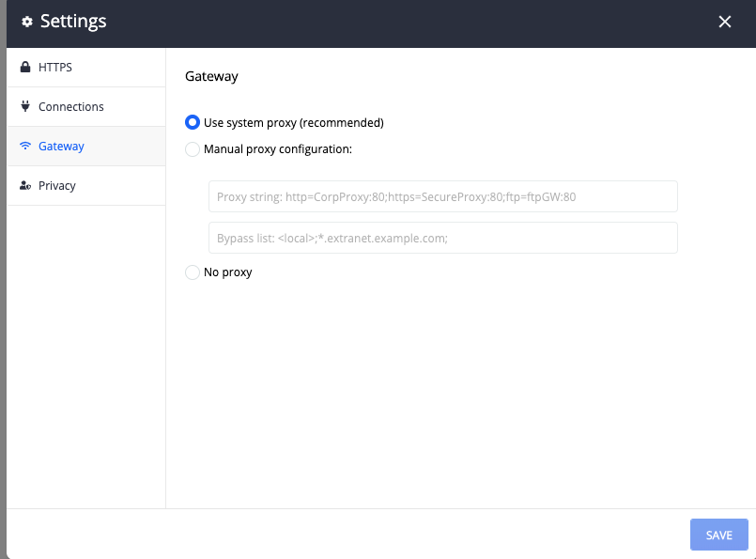
Task: Click the "Use system proxy (recommended)" label text
Action: [x=293, y=122]
